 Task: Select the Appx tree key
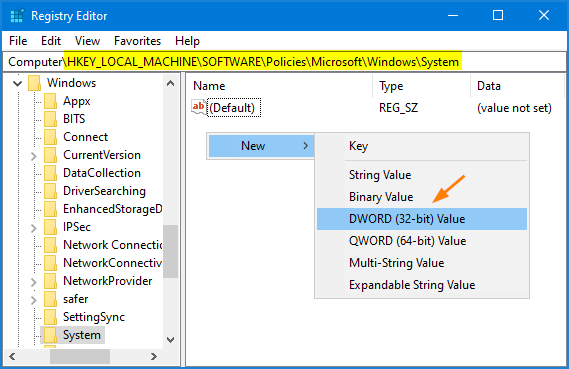pos(77,101)
